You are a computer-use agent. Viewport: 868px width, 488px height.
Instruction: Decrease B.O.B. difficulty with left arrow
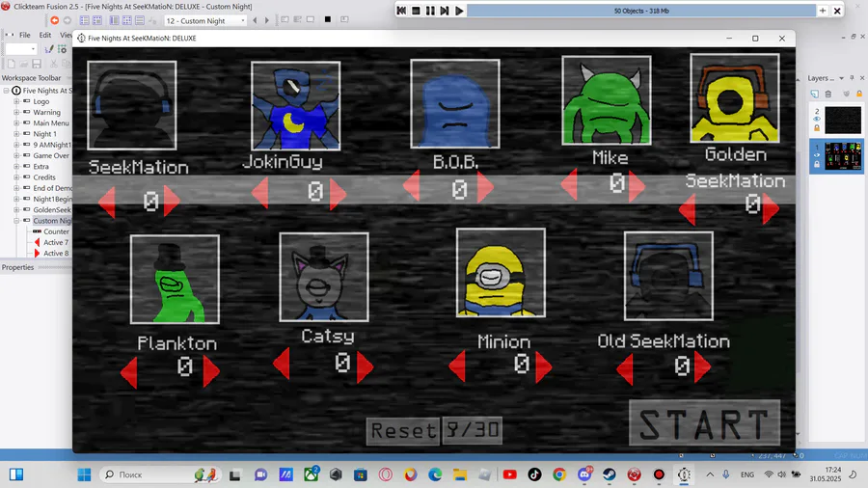coord(411,185)
